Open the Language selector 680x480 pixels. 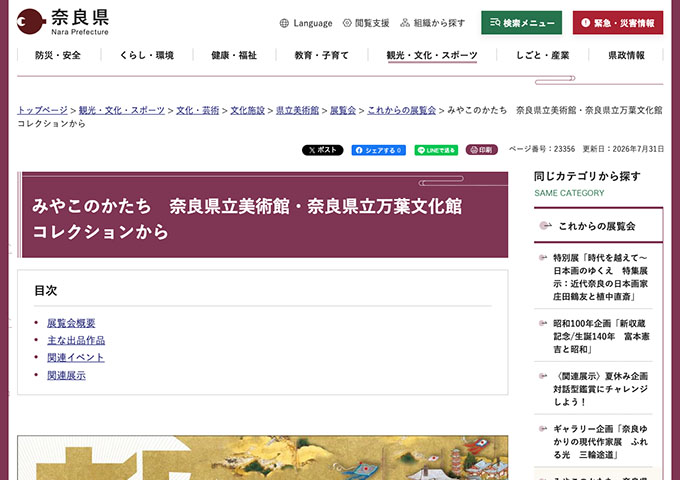tap(306, 23)
